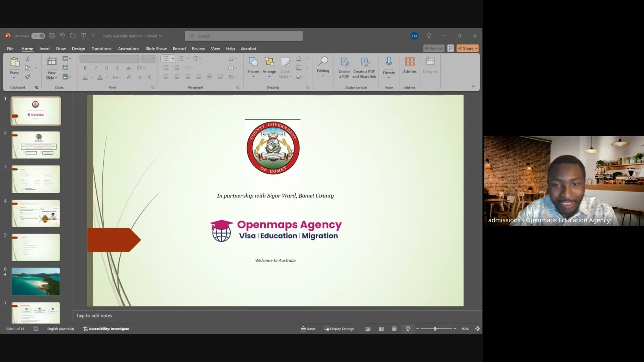Open the Editing search menu
The image size is (644, 362).
pos(323,65)
